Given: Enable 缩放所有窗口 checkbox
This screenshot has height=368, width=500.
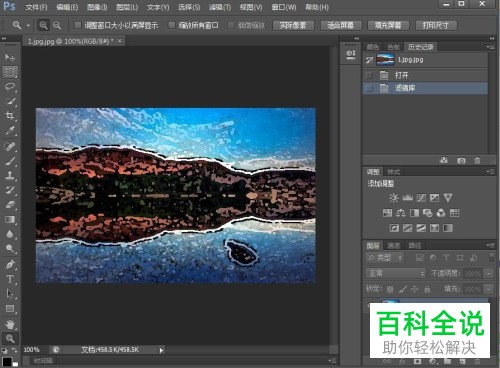Looking at the screenshot, I should [x=172, y=25].
